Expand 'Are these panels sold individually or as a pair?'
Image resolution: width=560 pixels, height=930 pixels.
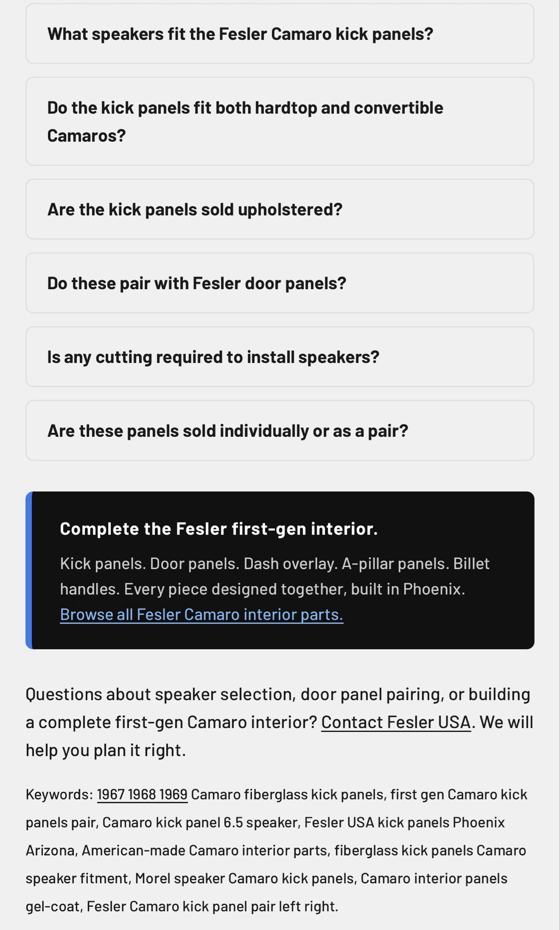click(228, 430)
